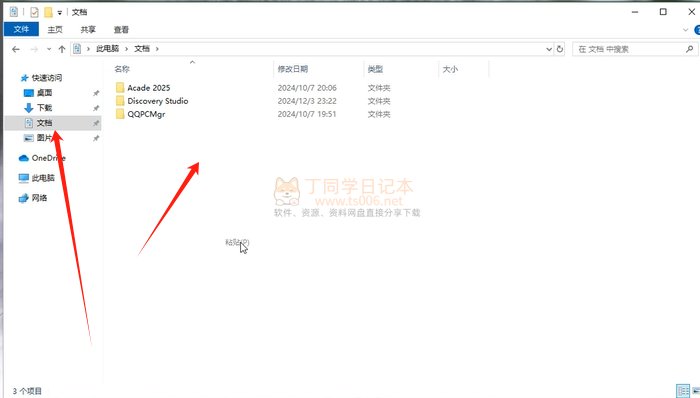
Task: Open OneDrive in the navigation pane
Action: 48,158
